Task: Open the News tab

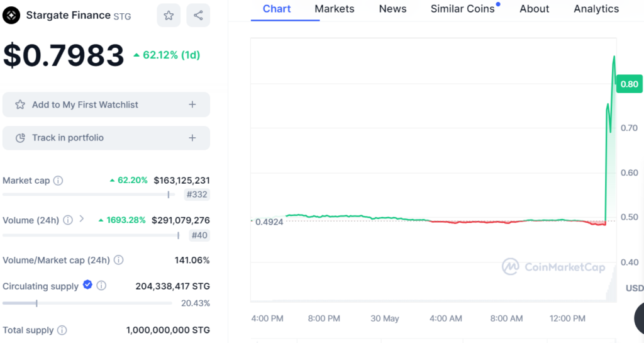Action: (x=392, y=9)
